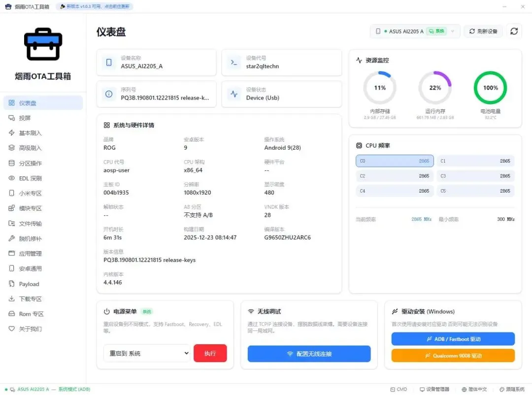Install the Qualcomm 9008 驱动

[453, 355]
